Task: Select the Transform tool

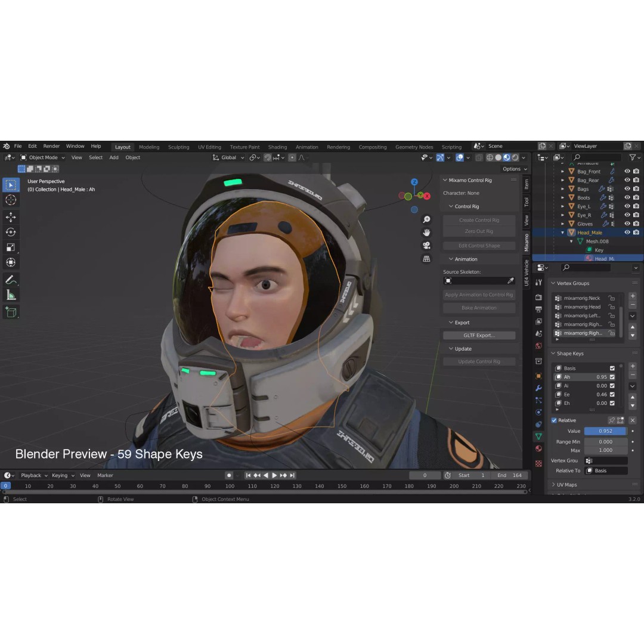Action: click(x=11, y=262)
